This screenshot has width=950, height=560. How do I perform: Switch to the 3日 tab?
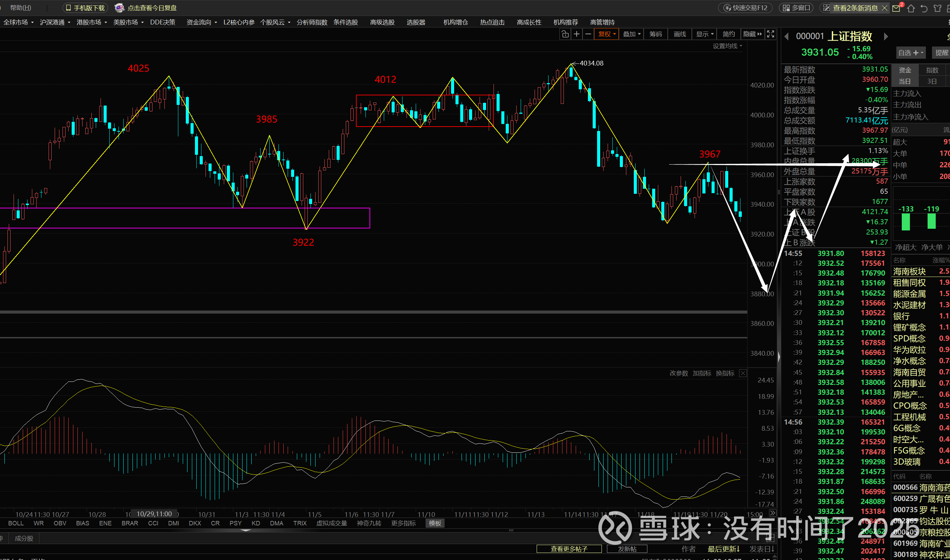(x=932, y=81)
